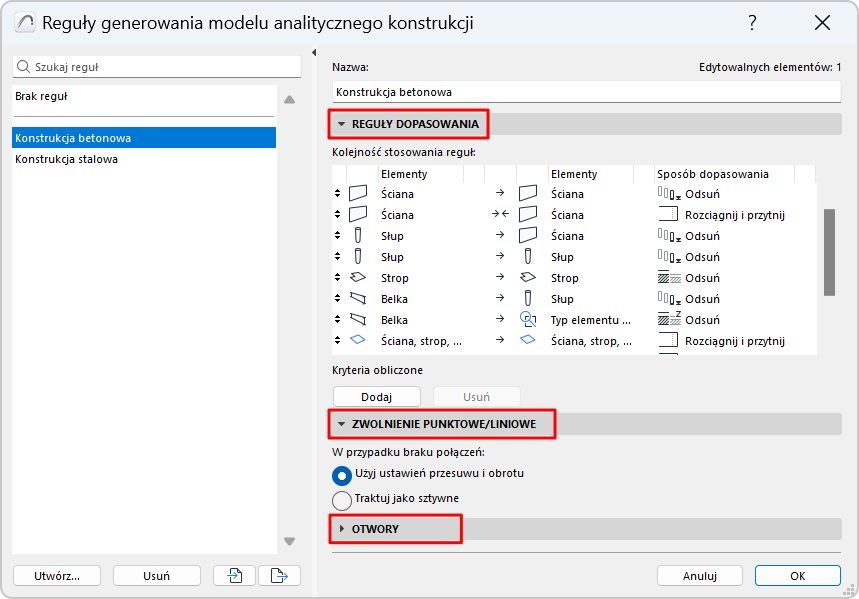Select the Konstrukcja stalowa rule
The height and width of the screenshot is (599, 859).
(x=144, y=159)
